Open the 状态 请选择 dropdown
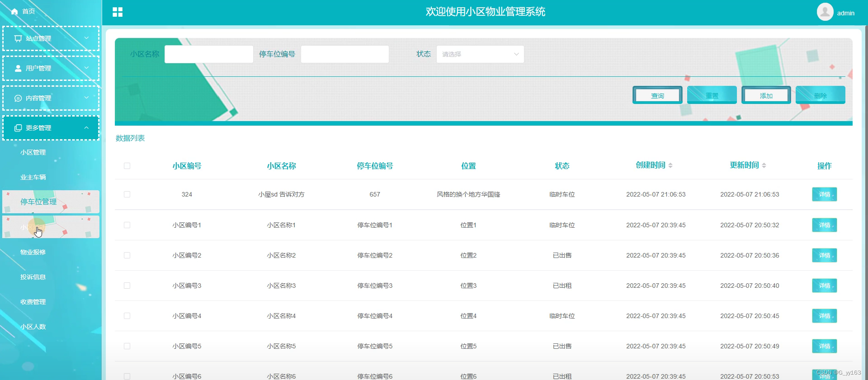This screenshot has height=380, width=868. (480, 54)
